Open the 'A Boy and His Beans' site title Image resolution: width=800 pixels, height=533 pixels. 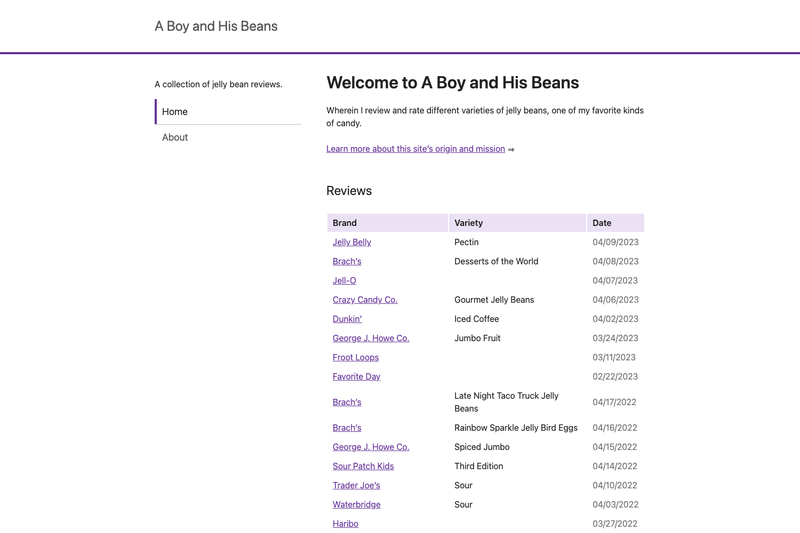pos(216,26)
